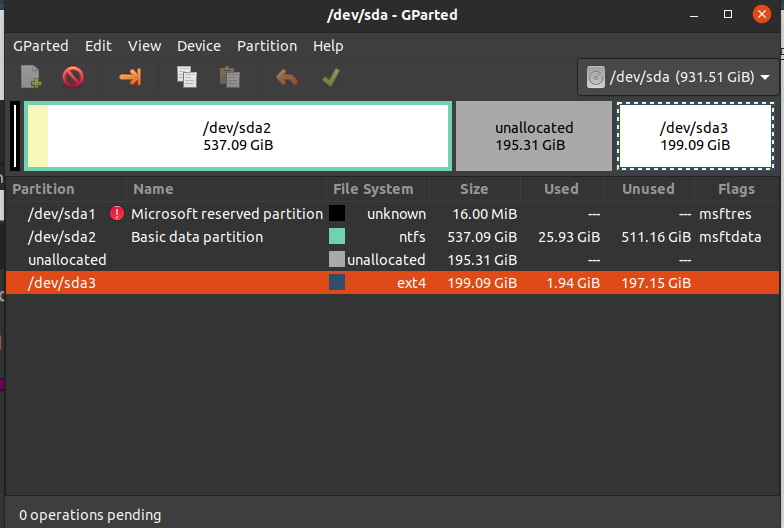The image size is (784, 528).
Task: Click the '25.93 GiB' used cell
Action: point(569,237)
